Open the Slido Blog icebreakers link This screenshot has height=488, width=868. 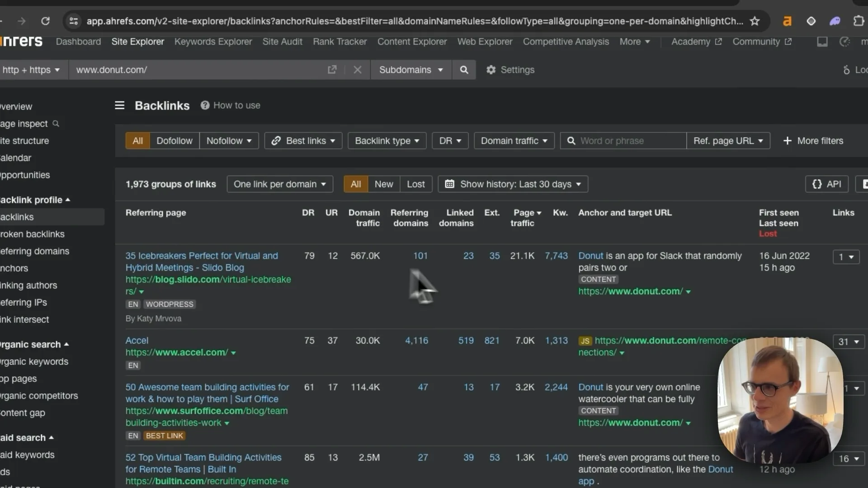click(x=202, y=262)
